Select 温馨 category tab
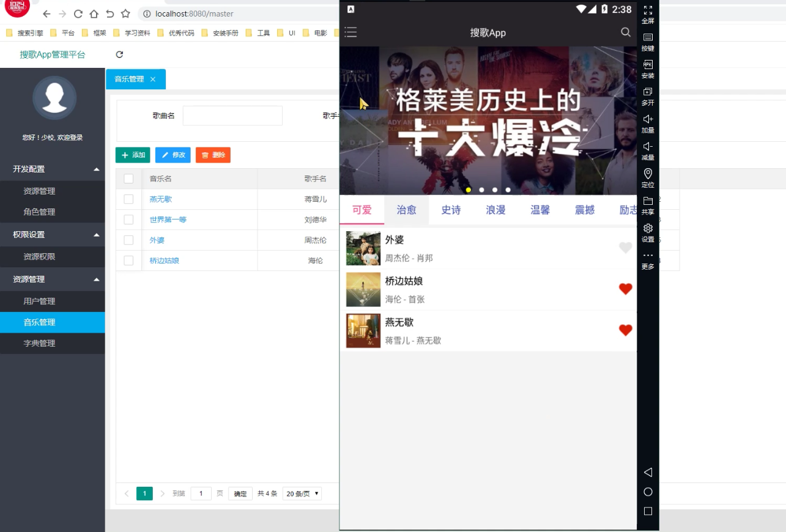786x532 pixels. 540,210
